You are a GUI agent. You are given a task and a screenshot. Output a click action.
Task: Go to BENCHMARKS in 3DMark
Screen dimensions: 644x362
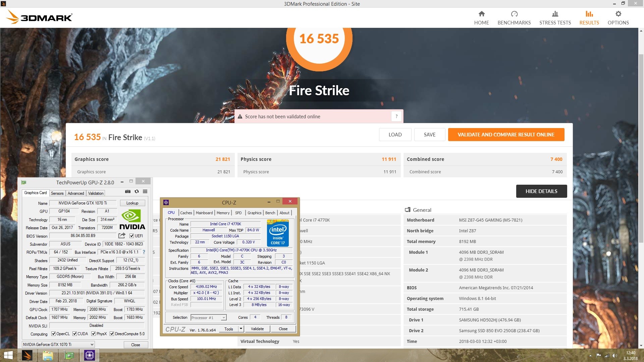click(x=514, y=18)
